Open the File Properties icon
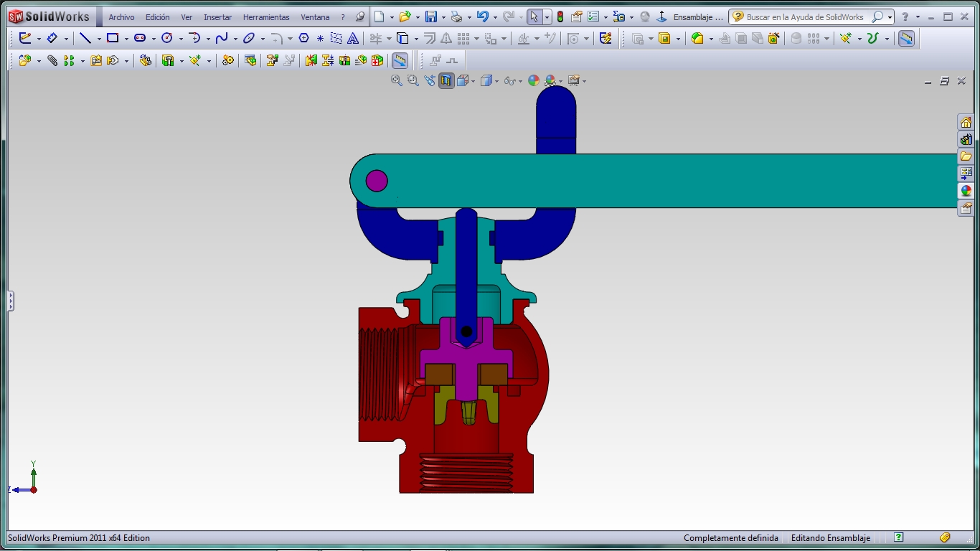 click(577, 17)
